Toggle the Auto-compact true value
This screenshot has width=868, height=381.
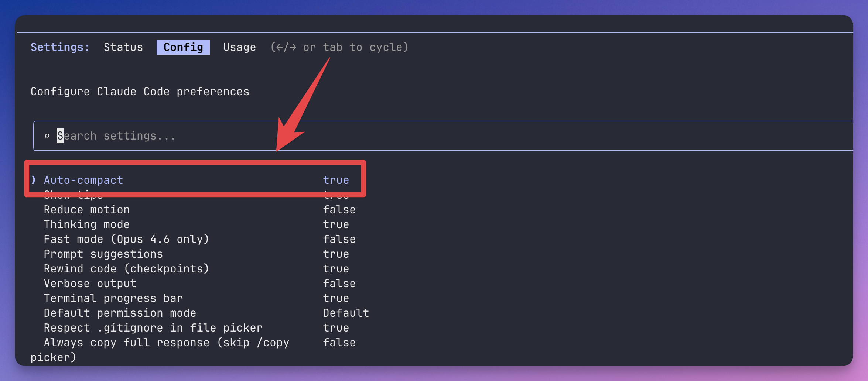pyautogui.click(x=336, y=180)
